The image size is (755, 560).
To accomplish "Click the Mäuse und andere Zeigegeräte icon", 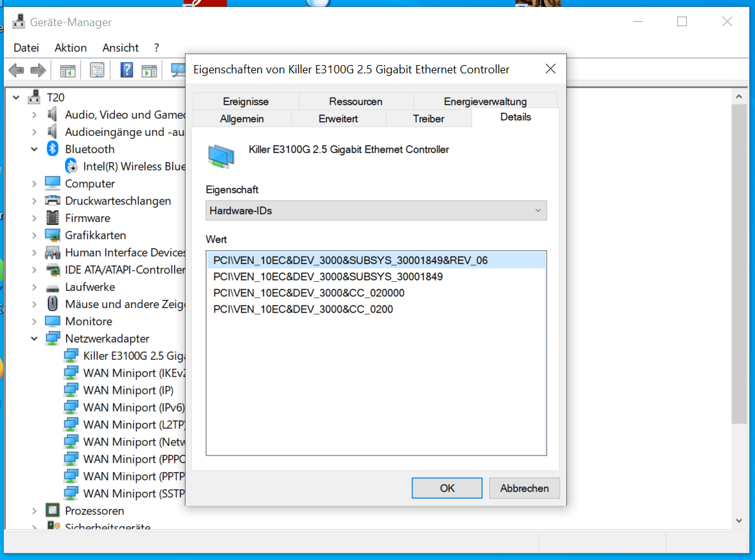I will [52, 304].
